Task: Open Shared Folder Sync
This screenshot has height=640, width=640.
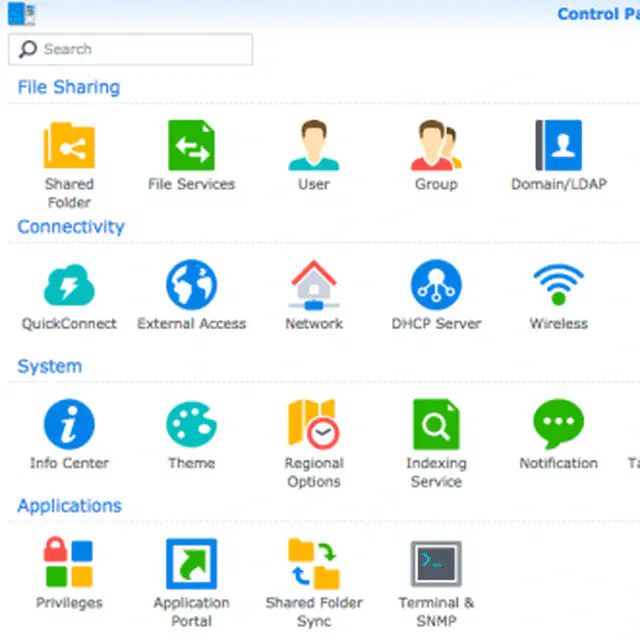Action: (x=314, y=565)
